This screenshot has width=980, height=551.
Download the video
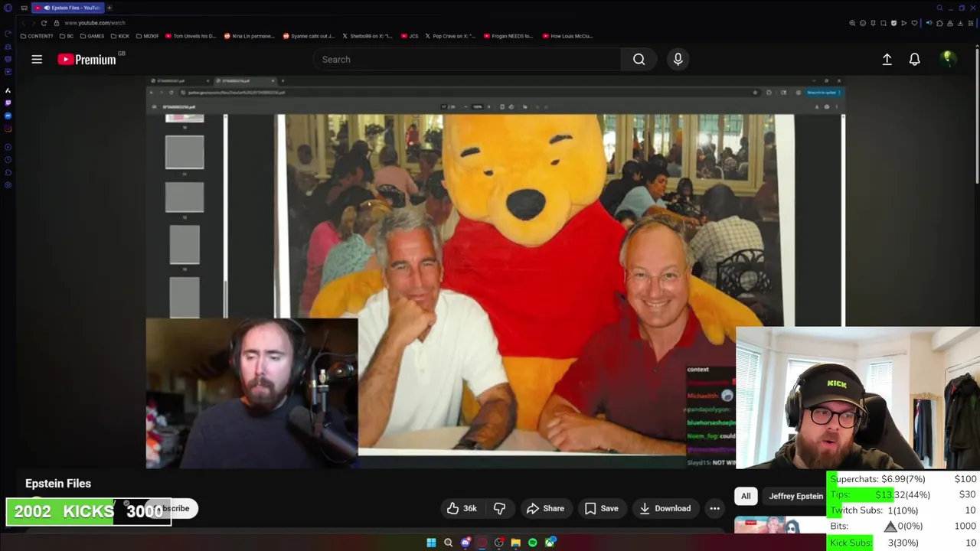(665, 508)
